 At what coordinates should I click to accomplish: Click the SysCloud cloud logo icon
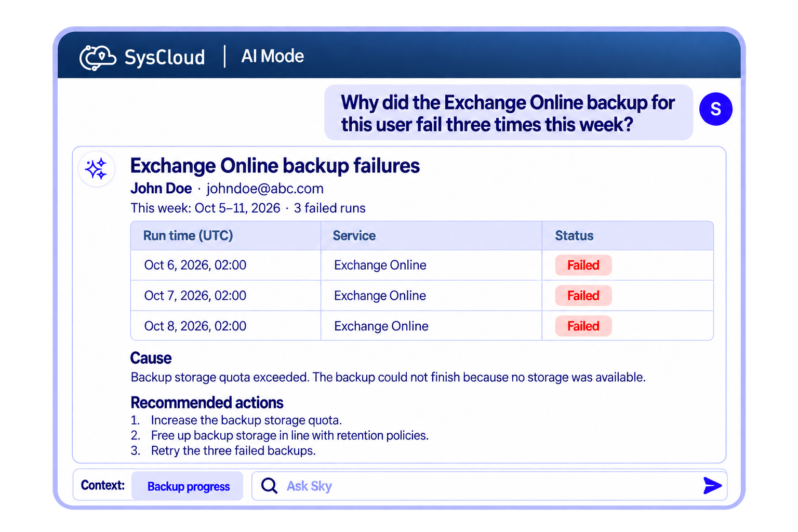pyautogui.click(x=98, y=57)
